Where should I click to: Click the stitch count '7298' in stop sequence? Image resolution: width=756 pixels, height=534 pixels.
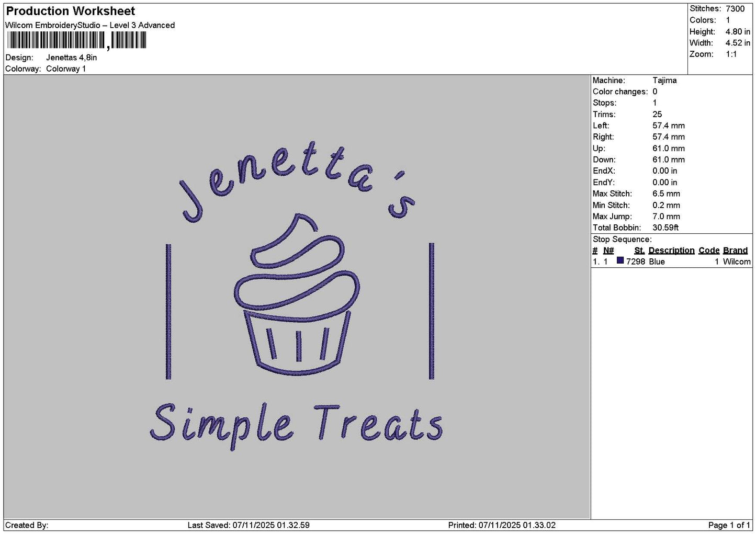coord(636,262)
